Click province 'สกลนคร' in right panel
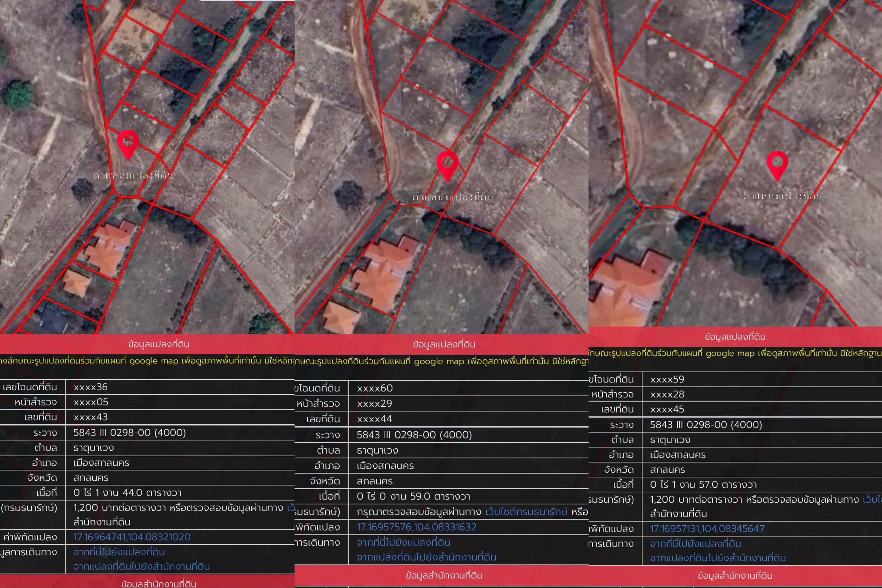The image size is (882, 588). (x=667, y=470)
